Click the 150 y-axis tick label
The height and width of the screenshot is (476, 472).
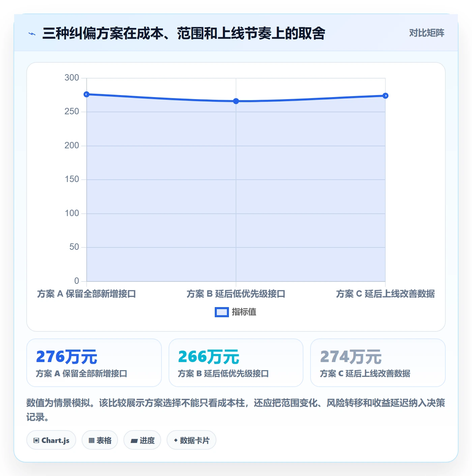point(72,179)
